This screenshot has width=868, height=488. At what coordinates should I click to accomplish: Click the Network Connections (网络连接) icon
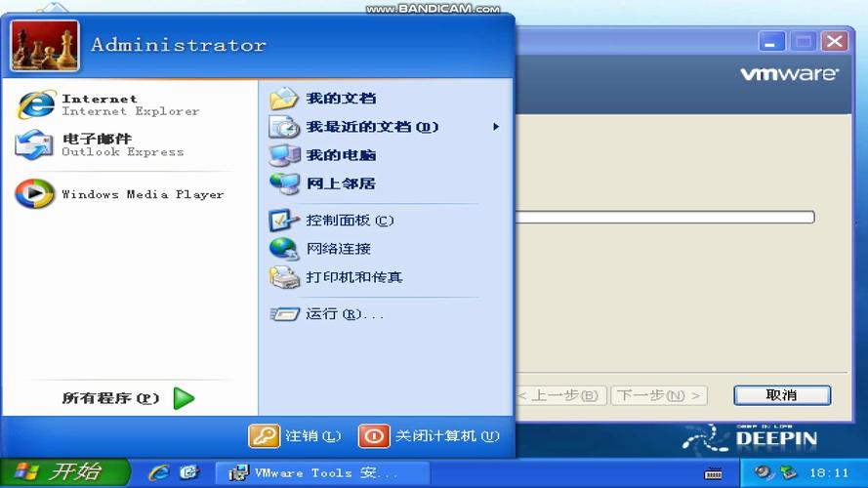click(x=284, y=249)
